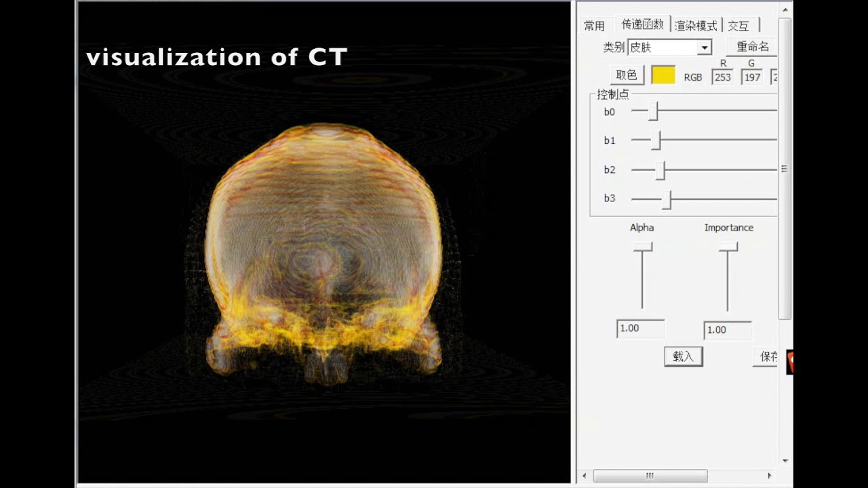Click the panel vertical scrollbar up arrow
The image size is (868, 488).
pos(785,9)
